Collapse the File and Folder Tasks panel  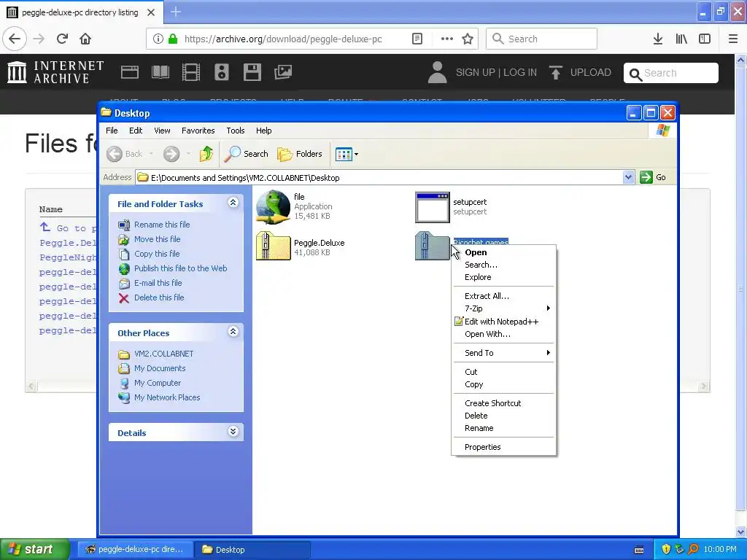(x=233, y=203)
